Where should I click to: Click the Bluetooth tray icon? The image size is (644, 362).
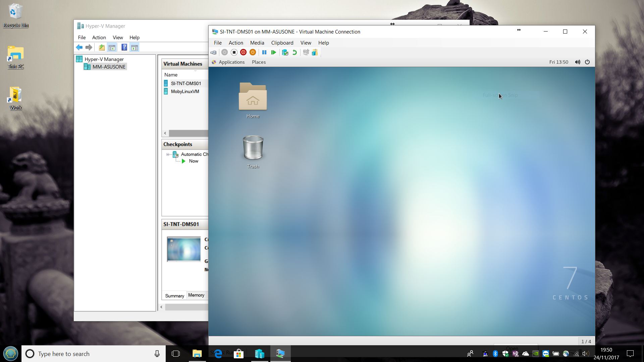coord(495,354)
